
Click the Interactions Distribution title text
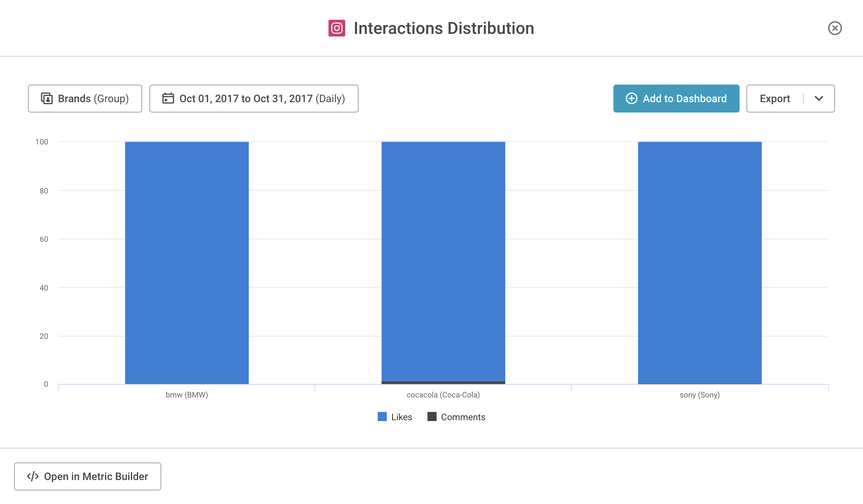[444, 28]
